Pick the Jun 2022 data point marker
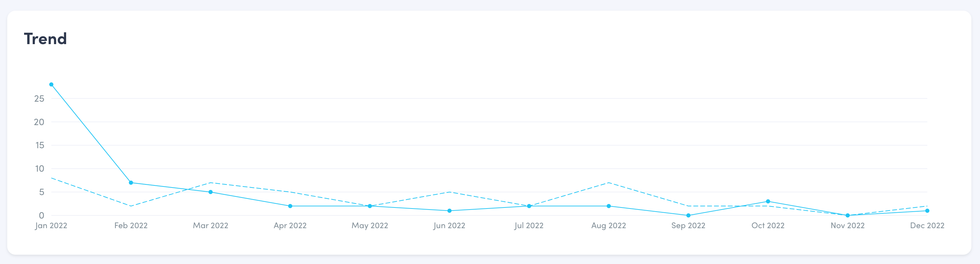Screen dimensions: 980x264 tap(449, 211)
